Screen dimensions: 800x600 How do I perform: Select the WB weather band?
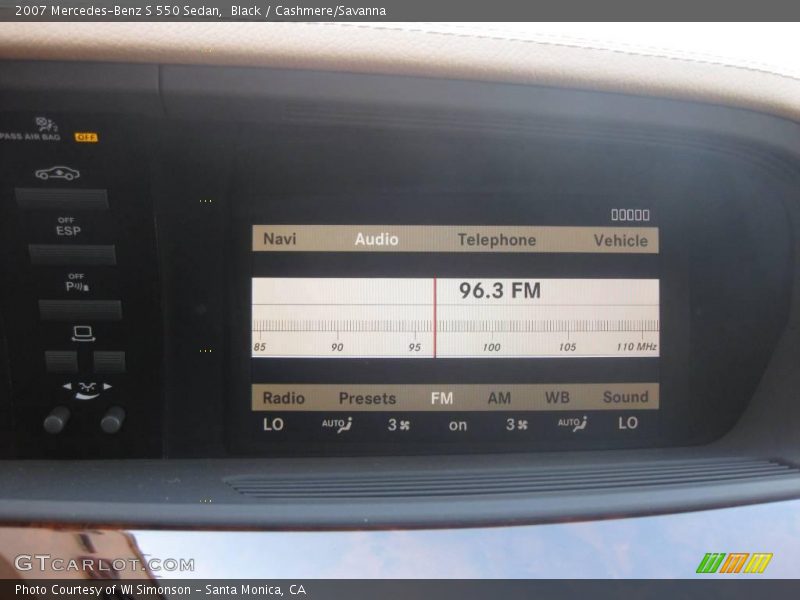pyautogui.click(x=557, y=397)
